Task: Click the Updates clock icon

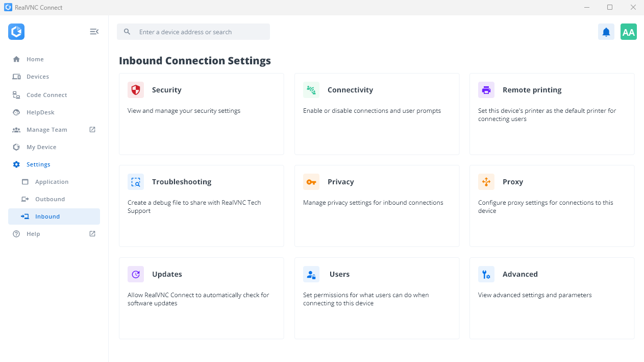Action: coord(136,274)
